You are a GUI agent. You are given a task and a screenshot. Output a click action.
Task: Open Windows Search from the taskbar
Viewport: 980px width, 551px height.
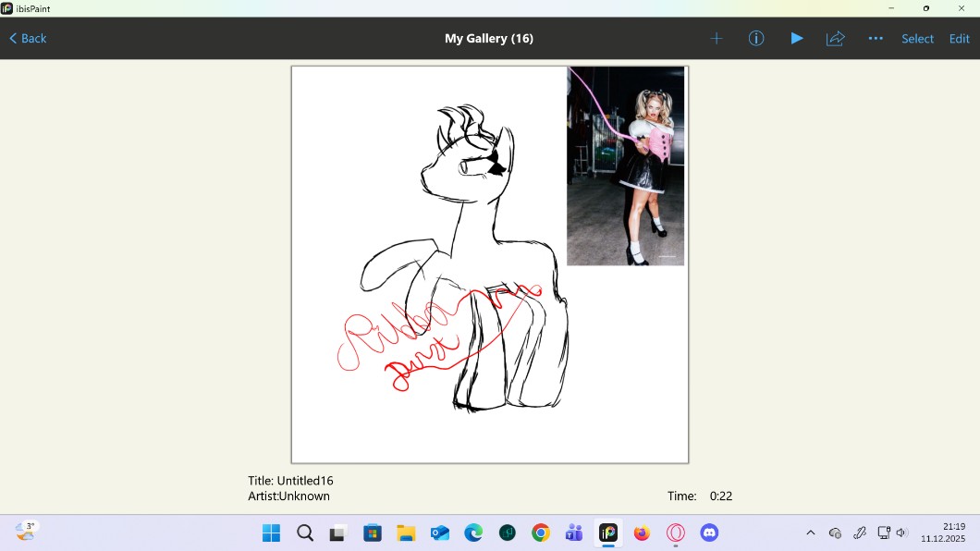(305, 533)
